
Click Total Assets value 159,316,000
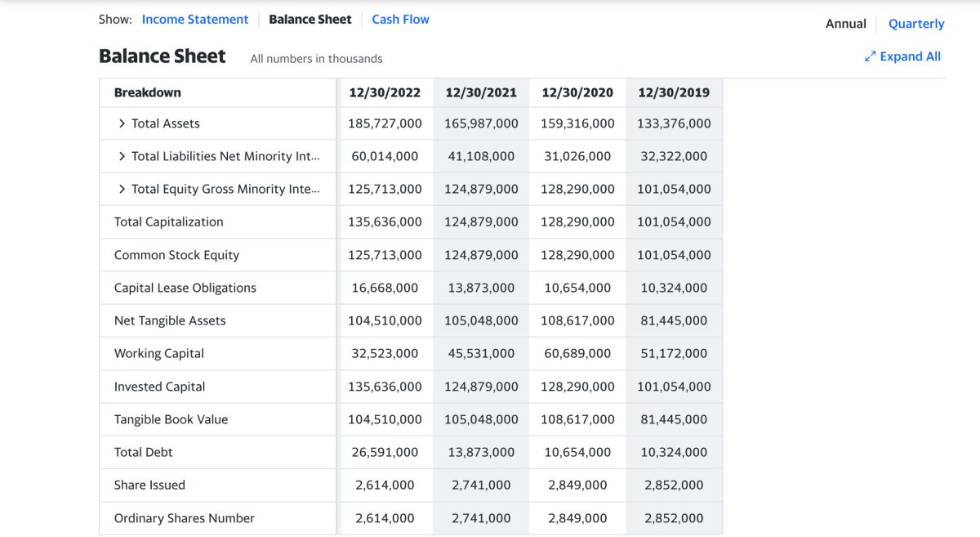pos(577,123)
